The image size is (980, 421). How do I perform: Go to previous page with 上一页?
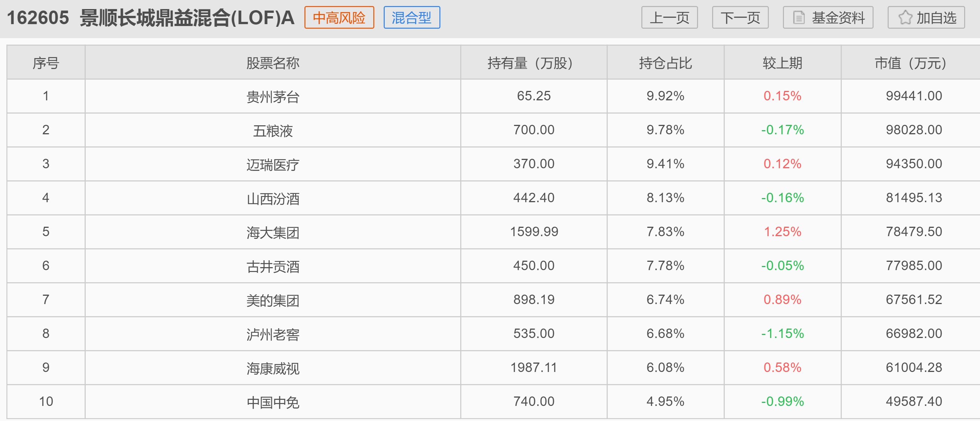(x=669, y=18)
